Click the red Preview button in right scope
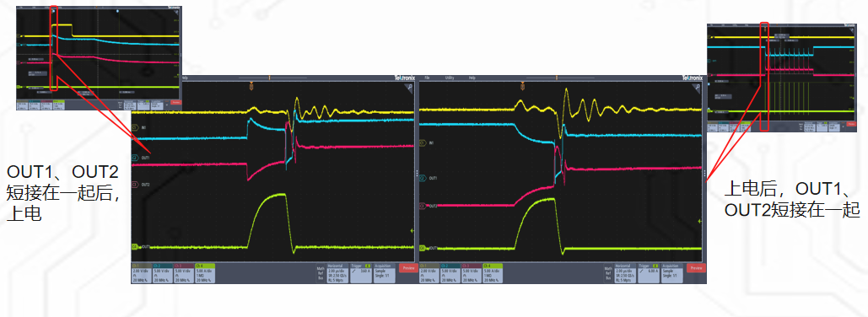Screen dimensions: 868x317 [697, 268]
